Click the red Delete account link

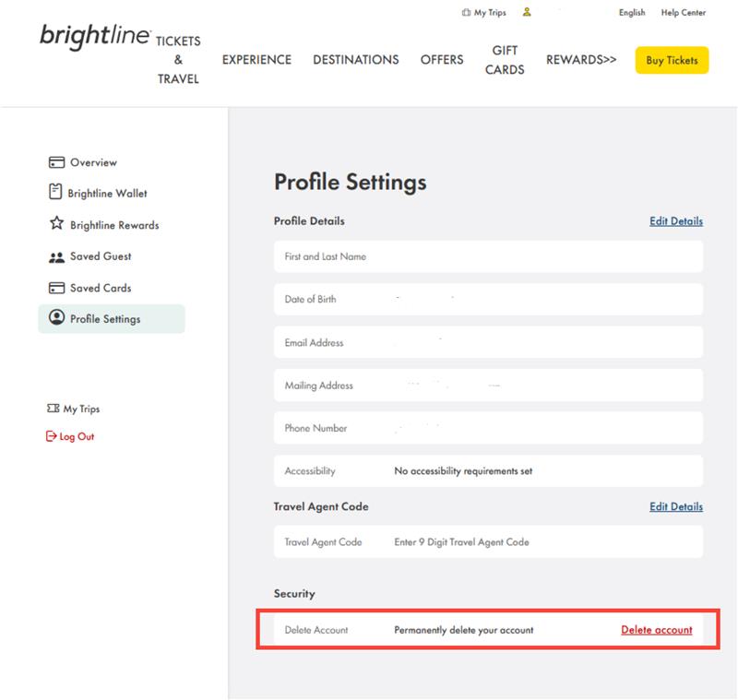click(657, 630)
